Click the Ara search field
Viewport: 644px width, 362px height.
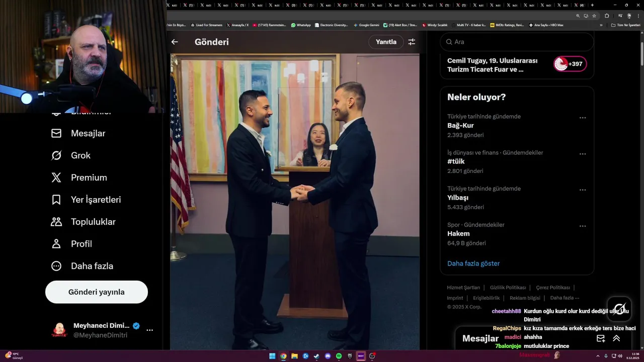point(517,42)
